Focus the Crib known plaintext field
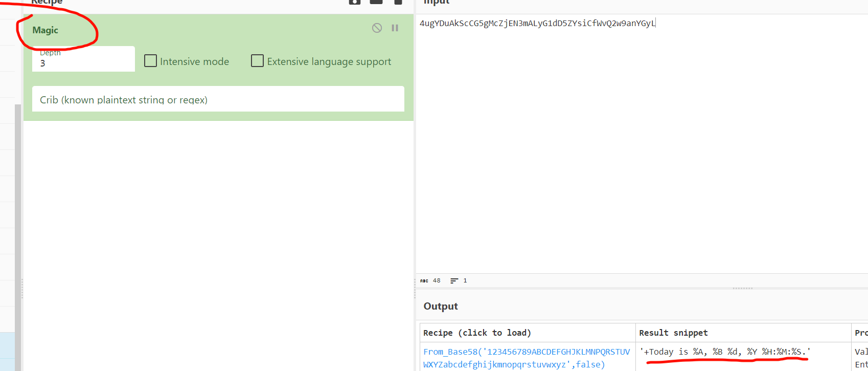This screenshot has width=868, height=371. [218, 100]
